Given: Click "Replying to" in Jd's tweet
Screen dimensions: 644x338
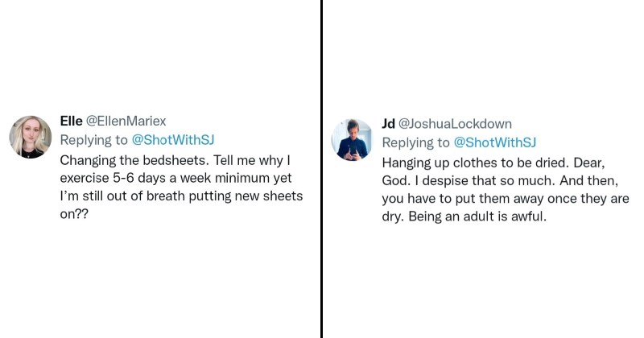Looking at the screenshot, I should pyautogui.click(x=415, y=142).
